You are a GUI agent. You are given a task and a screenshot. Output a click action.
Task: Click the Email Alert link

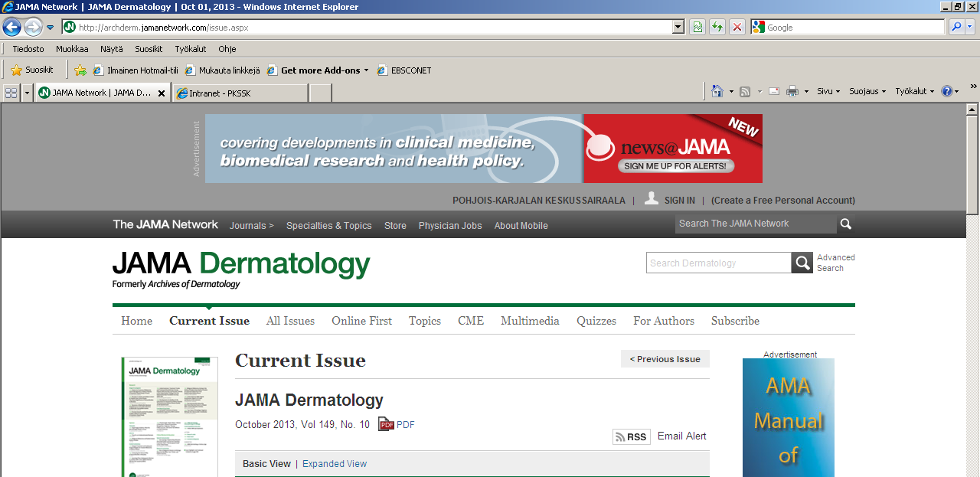click(x=682, y=436)
